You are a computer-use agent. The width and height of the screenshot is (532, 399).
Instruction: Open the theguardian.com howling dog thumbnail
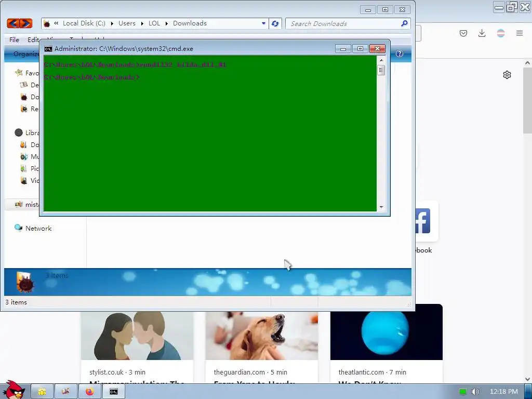pyautogui.click(x=262, y=336)
